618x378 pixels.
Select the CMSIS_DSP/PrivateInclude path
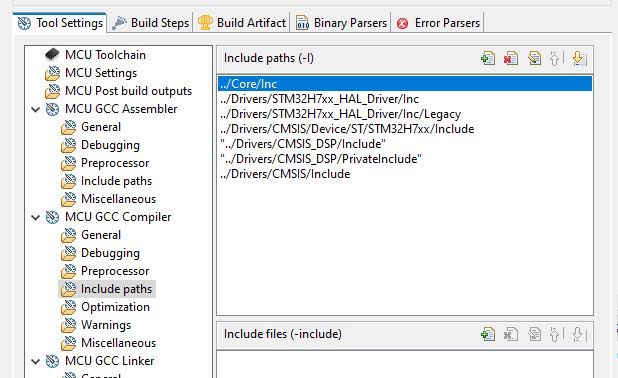click(405, 159)
